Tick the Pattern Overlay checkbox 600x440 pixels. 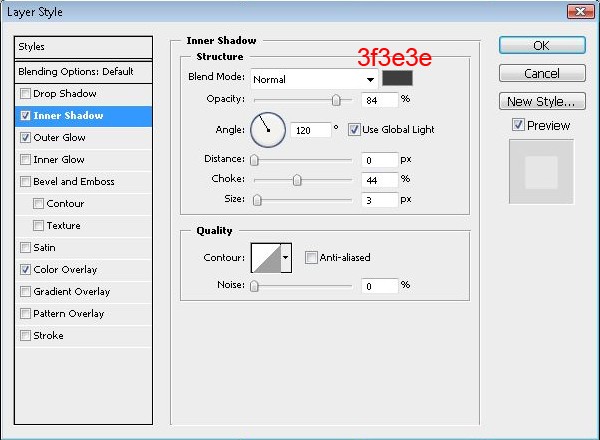coord(25,314)
